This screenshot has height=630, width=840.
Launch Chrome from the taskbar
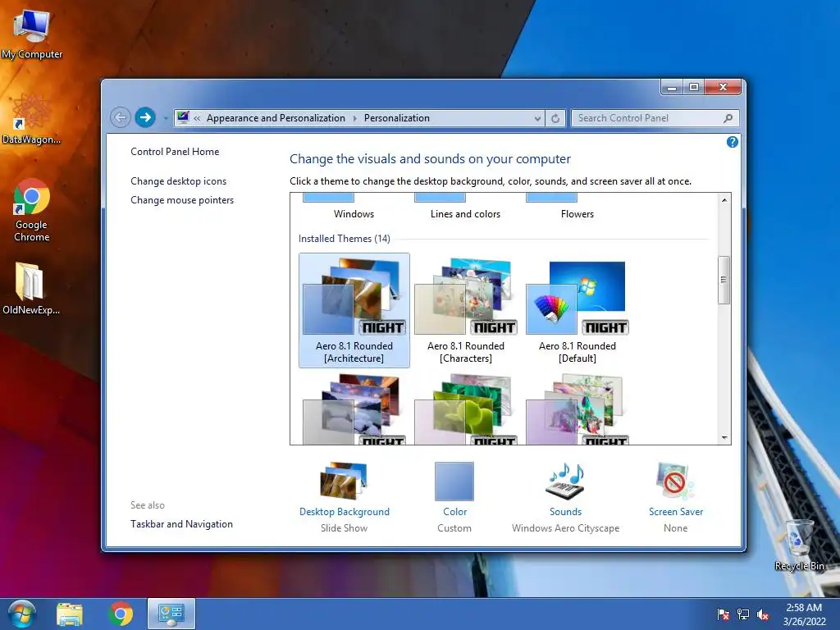(x=121, y=614)
